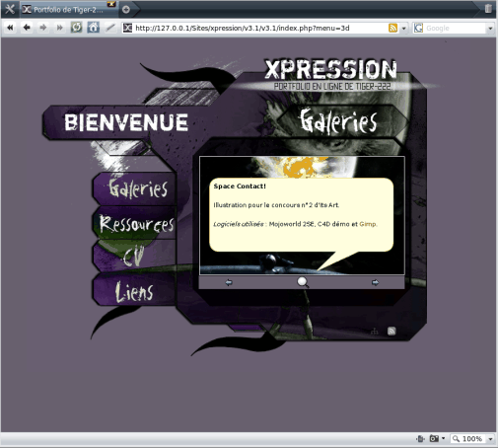
Task: Reload the page
Action: 76,28
